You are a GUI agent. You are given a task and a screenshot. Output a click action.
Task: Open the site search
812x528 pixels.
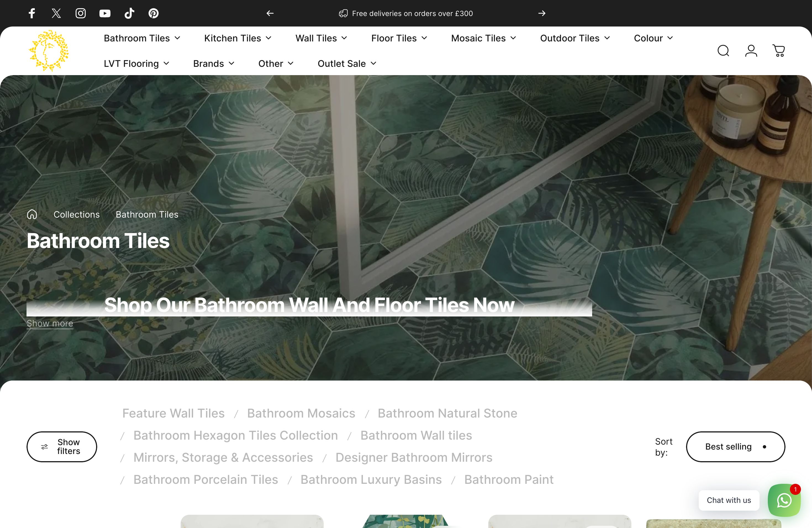(723, 51)
